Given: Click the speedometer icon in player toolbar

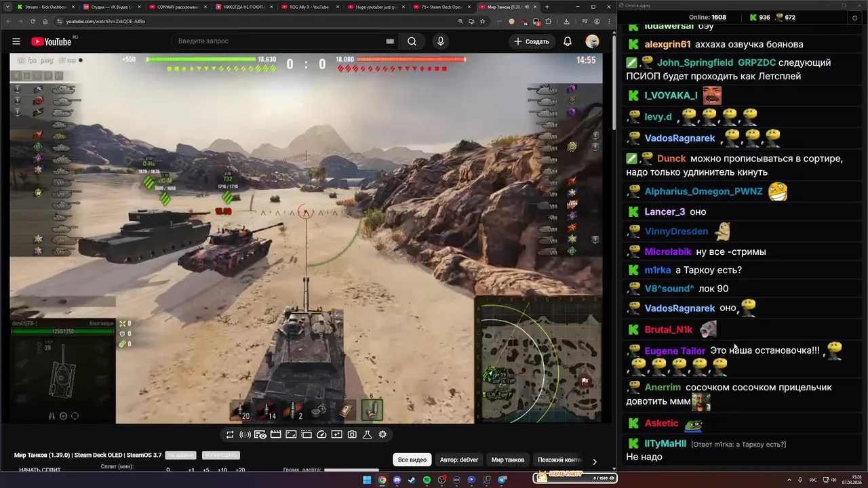Looking at the screenshot, I should click(321, 434).
